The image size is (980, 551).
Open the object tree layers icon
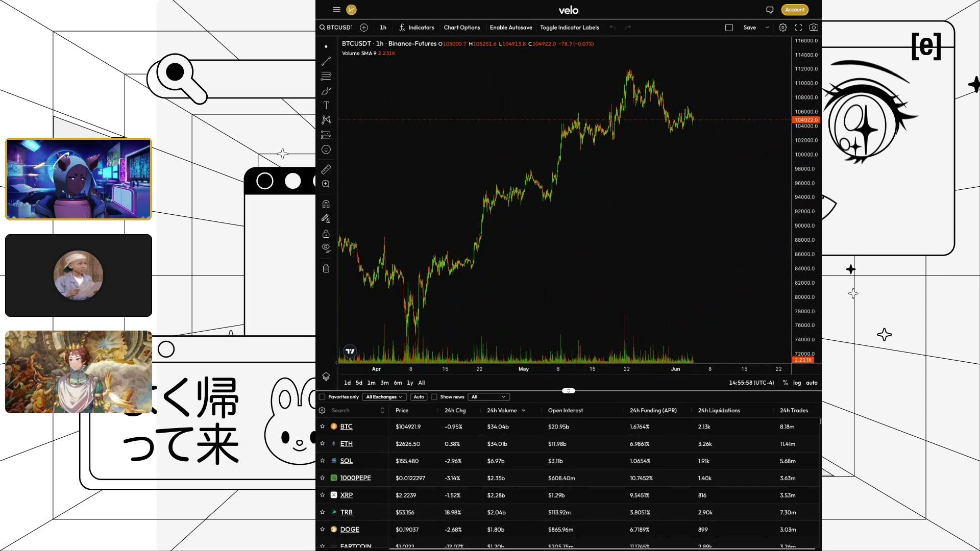click(326, 377)
